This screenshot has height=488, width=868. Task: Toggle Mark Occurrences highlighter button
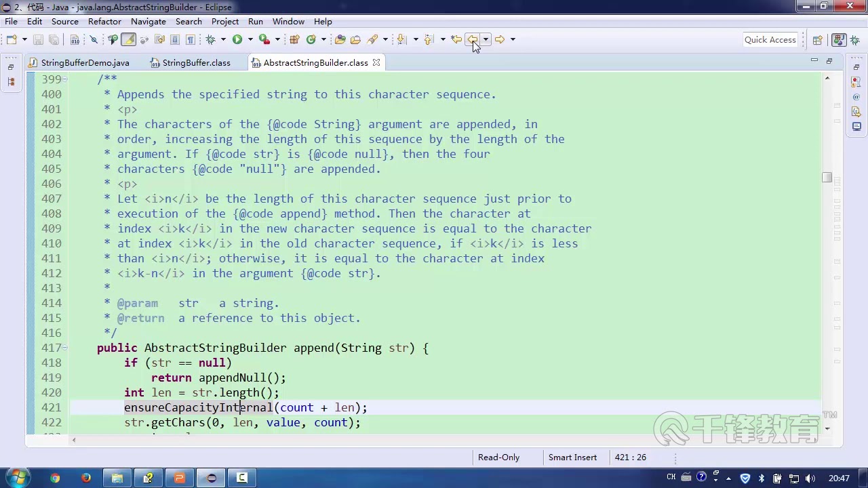pyautogui.click(x=128, y=39)
